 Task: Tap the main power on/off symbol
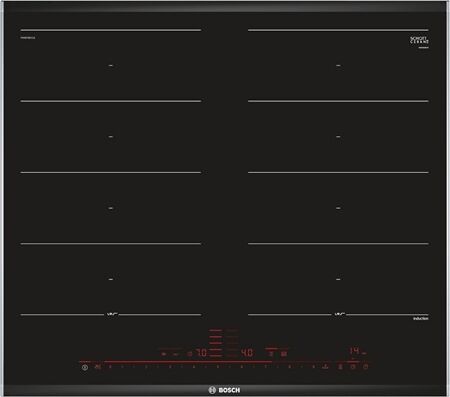(85, 367)
